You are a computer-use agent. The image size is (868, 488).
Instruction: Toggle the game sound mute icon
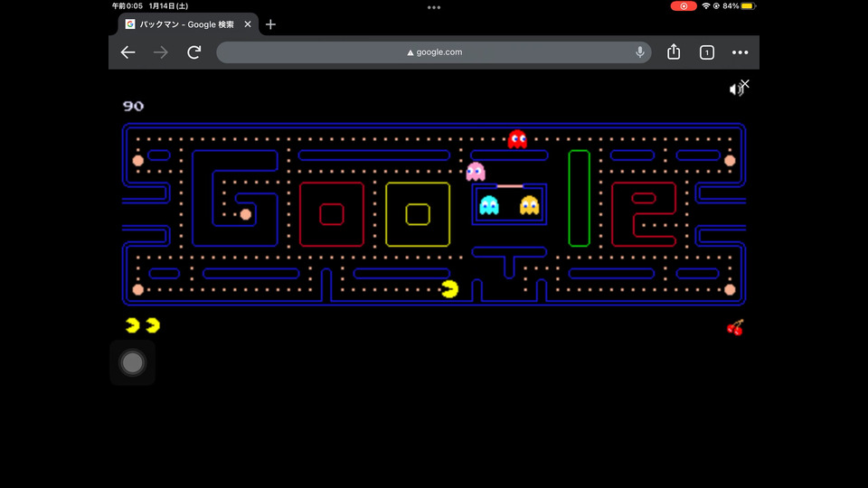point(739,88)
